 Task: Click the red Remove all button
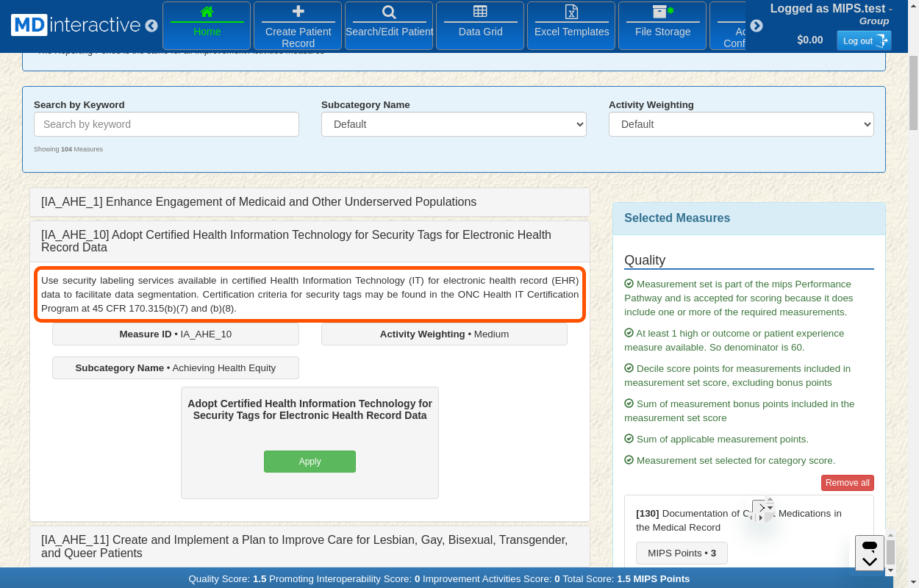pos(847,483)
